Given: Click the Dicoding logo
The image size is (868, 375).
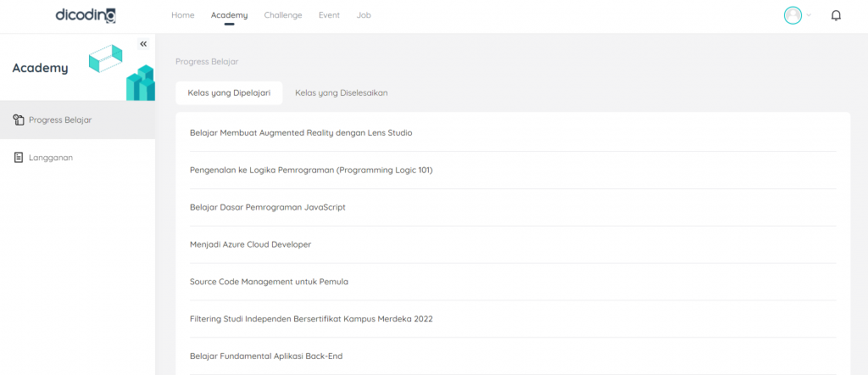Looking at the screenshot, I should pos(85,15).
